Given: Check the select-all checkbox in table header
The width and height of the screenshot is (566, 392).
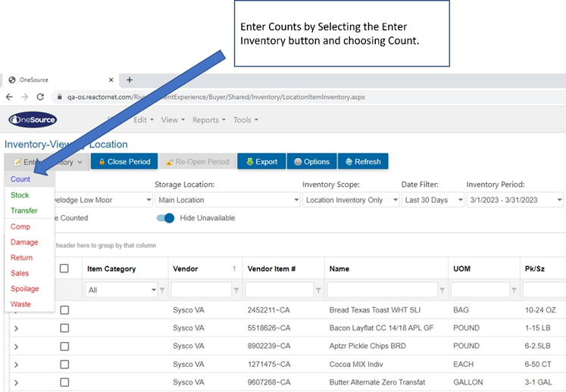Looking at the screenshot, I should coord(64,269).
